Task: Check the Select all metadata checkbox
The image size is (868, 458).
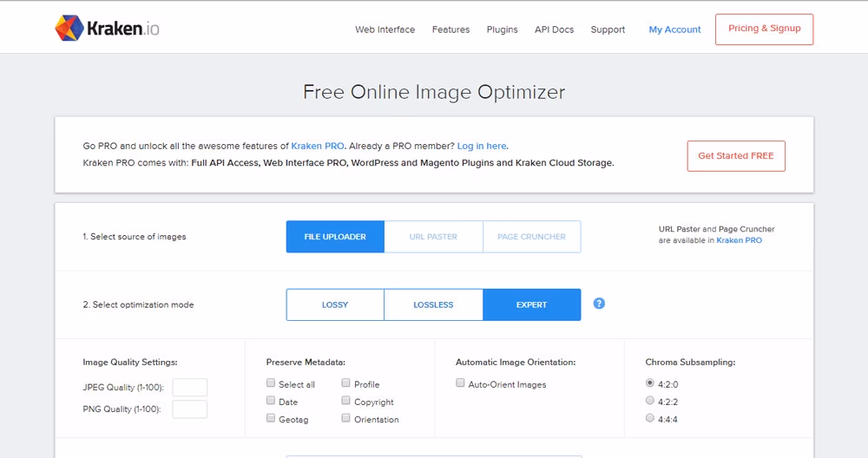Action: pos(271,383)
